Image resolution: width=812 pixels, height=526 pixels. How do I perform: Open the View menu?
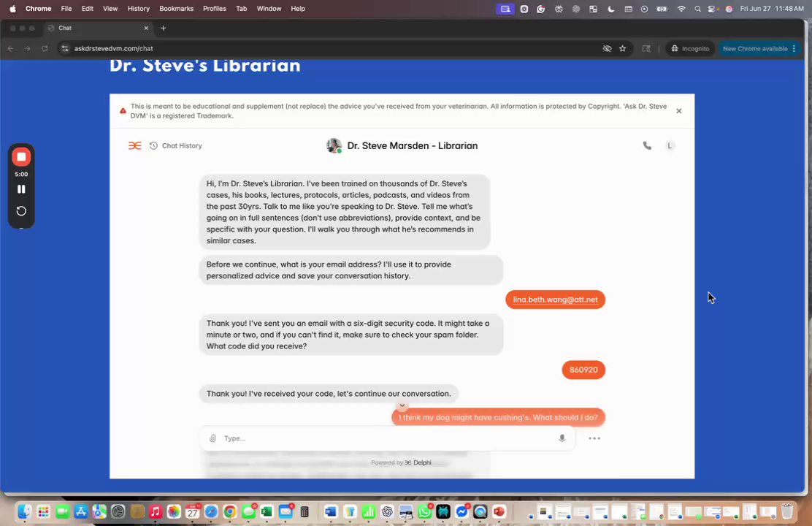pyautogui.click(x=110, y=9)
